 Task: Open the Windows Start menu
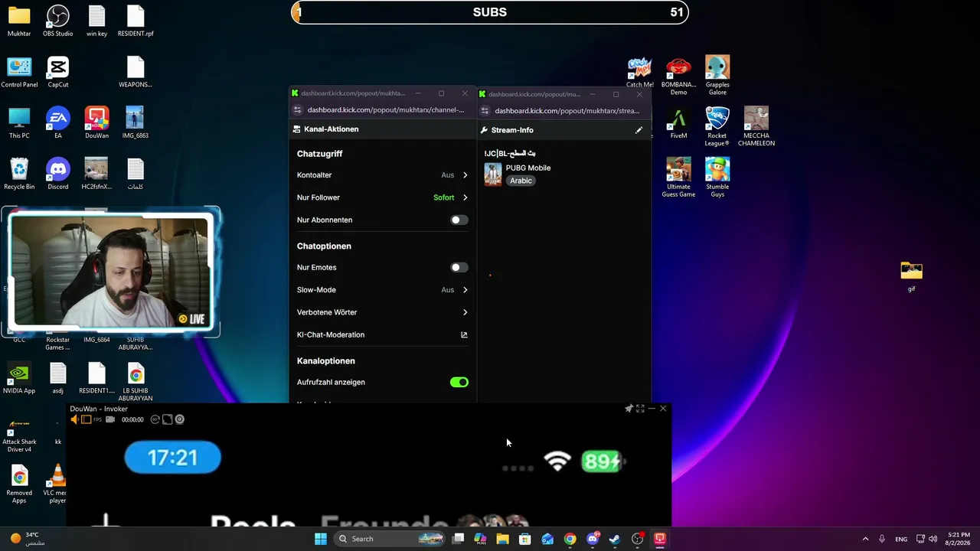[x=321, y=539]
